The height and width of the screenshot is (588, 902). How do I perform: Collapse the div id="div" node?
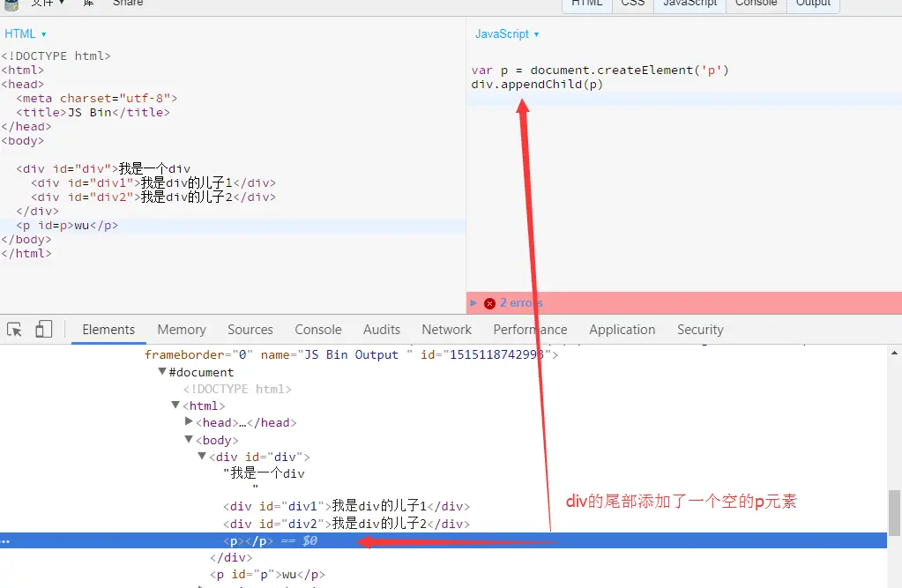[202, 456]
